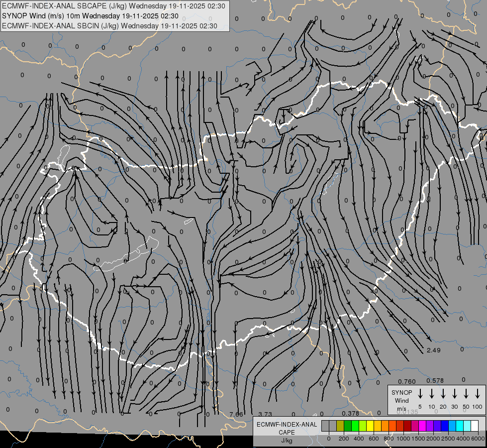Click the 3.73 value on map
The height and width of the screenshot is (448, 487).
(265, 414)
